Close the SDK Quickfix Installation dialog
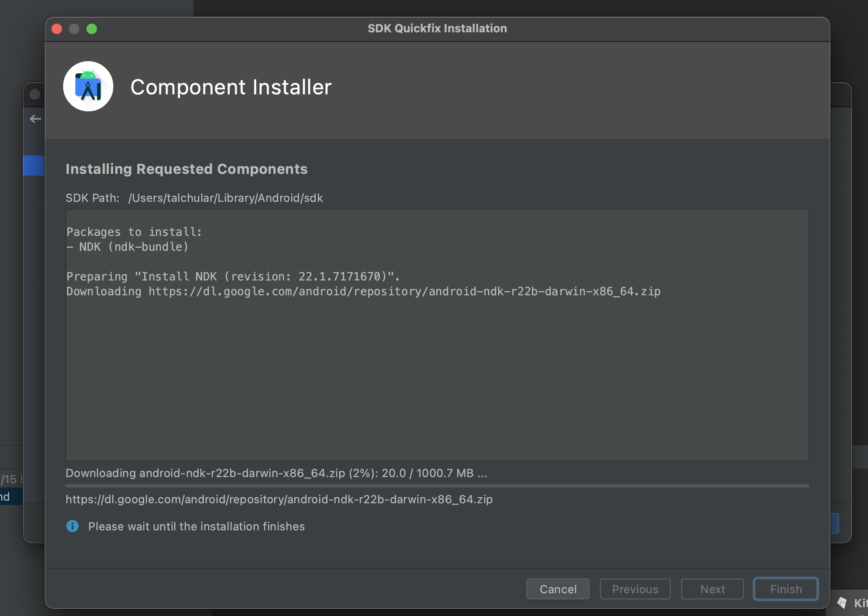Viewport: 868px width, 616px height. [57, 29]
